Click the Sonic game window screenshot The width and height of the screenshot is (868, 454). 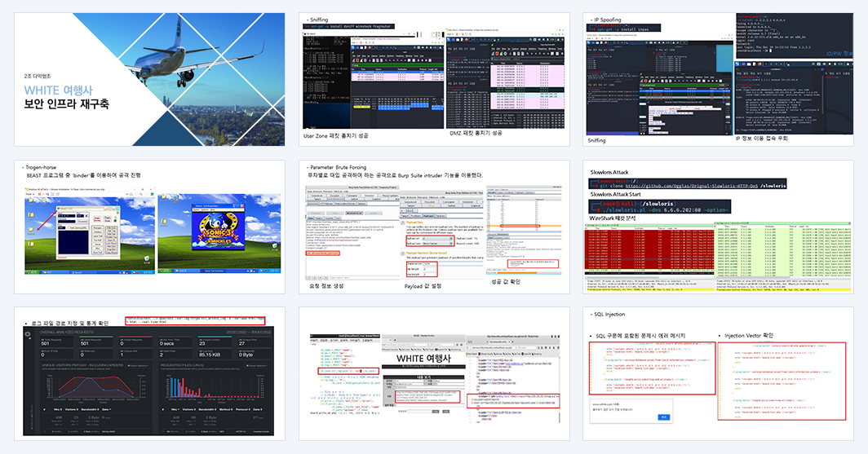218,226
